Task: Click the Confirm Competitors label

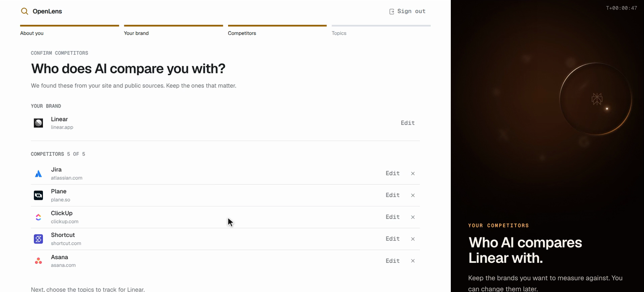Action: click(x=59, y=53)
